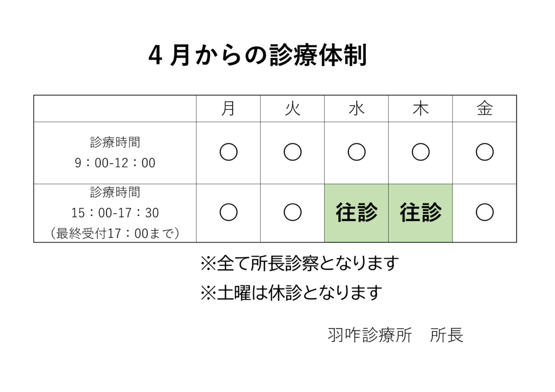555x392 pixels.
Task: Click the note ※土曜は休診となります
Action: (x=291, y=292)
